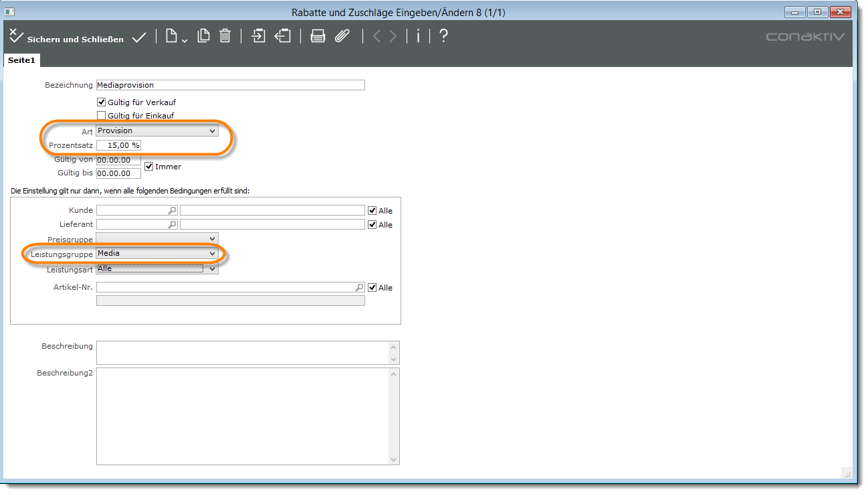This screenshot has width=868, height=494.
Task: Click the new document icon
Action: [x=173, y=37]
